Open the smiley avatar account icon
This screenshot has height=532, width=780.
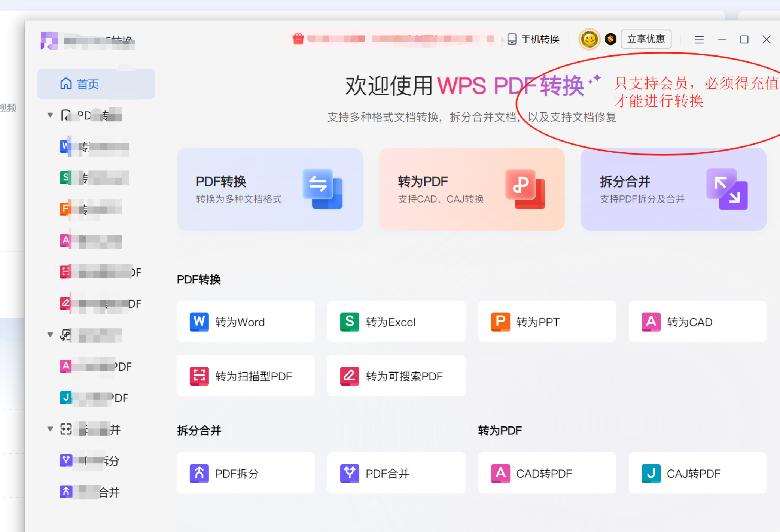pos(589,39)
